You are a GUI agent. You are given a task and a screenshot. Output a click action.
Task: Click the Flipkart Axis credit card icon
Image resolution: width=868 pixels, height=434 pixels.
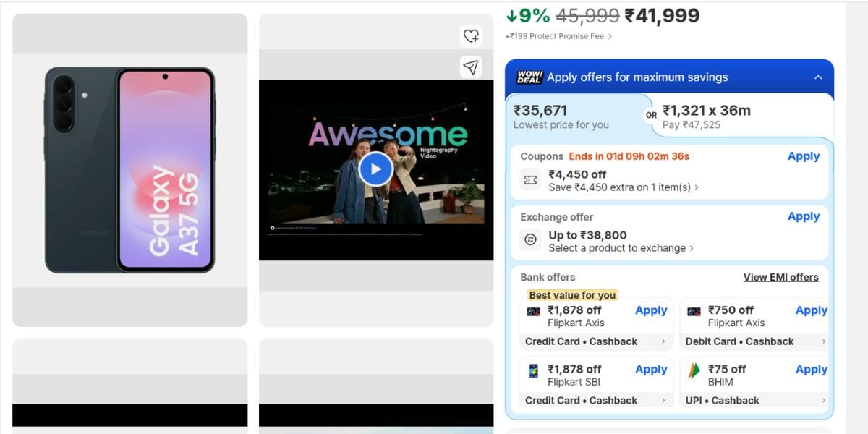[x=534, y=312]
